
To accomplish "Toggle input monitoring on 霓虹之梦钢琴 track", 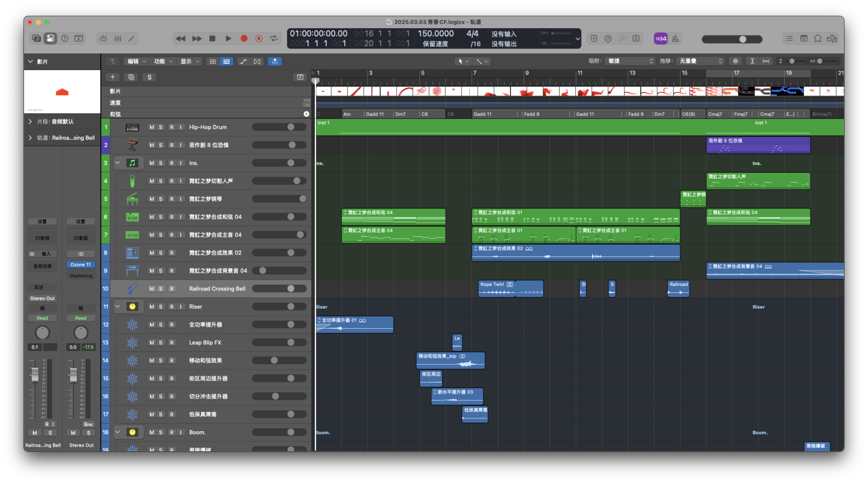I will pyautogui.click(x=181, y=199).
